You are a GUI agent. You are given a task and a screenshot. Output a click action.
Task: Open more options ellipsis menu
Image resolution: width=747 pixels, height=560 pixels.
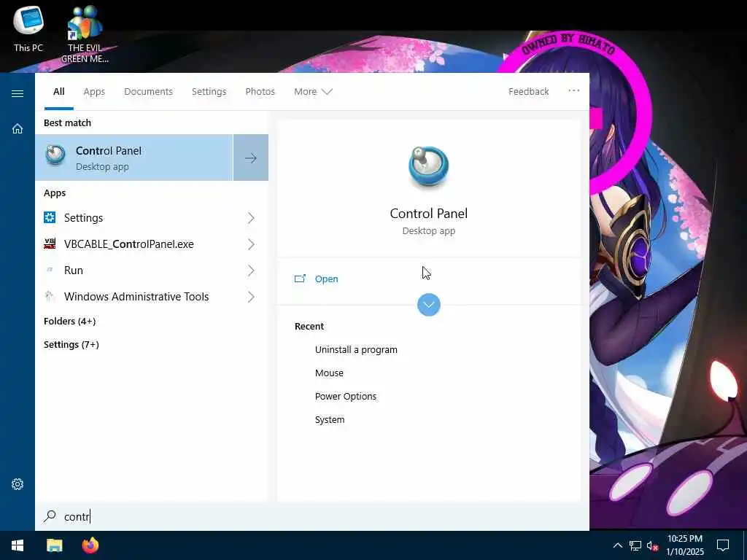[573, 90]
